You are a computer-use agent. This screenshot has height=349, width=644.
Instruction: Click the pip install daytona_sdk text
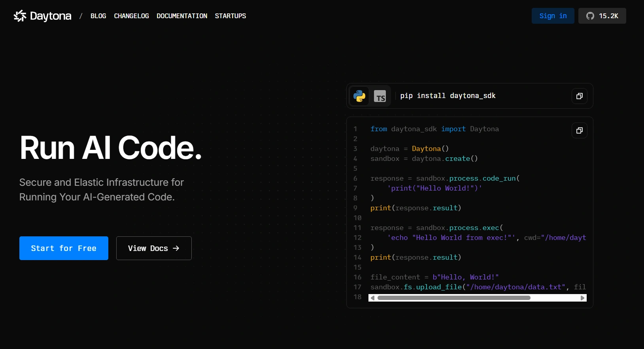click(448, 96)
